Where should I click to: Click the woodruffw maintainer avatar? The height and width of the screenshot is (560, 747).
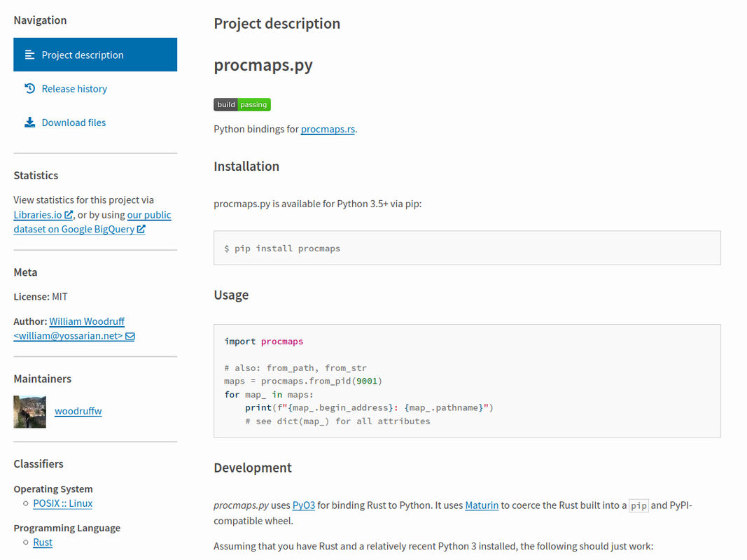click(x=29, y=412)
